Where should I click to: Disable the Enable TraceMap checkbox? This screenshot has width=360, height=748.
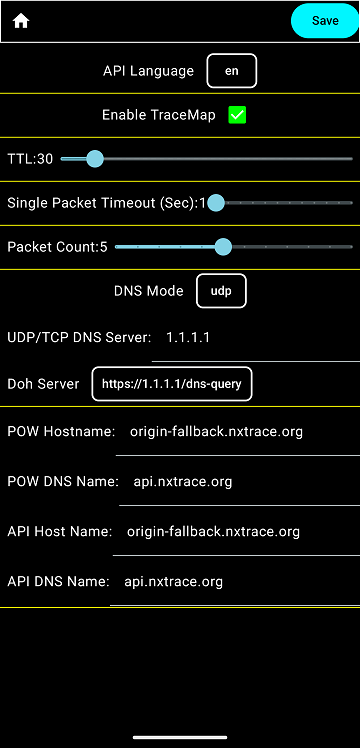point(237,115)
